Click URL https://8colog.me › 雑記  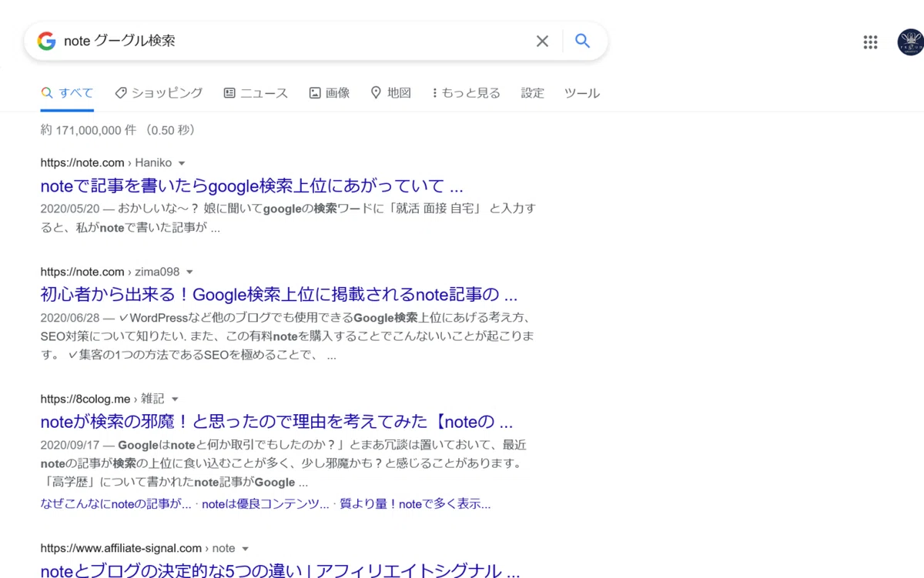(x=102, y=399)
